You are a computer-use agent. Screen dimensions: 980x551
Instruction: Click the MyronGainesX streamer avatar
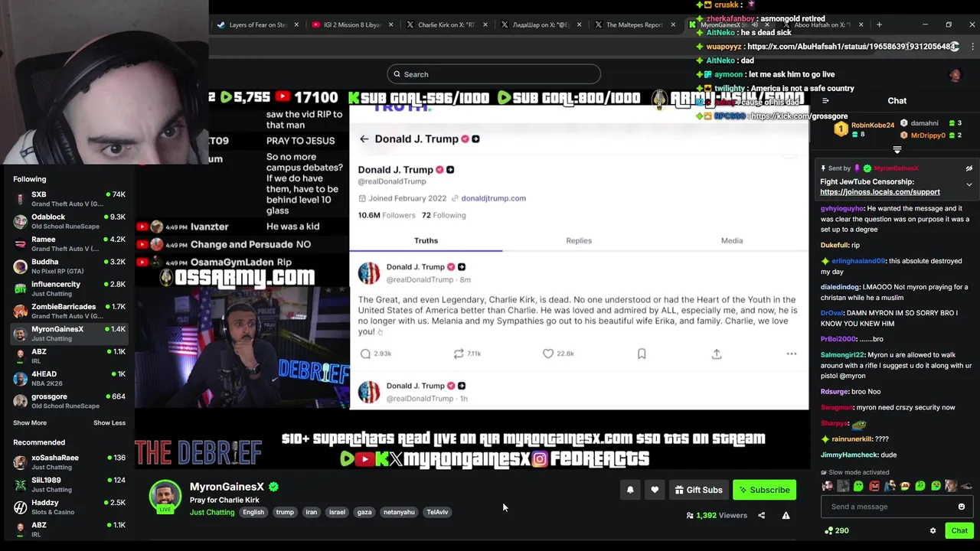click(x=165, y=496)
